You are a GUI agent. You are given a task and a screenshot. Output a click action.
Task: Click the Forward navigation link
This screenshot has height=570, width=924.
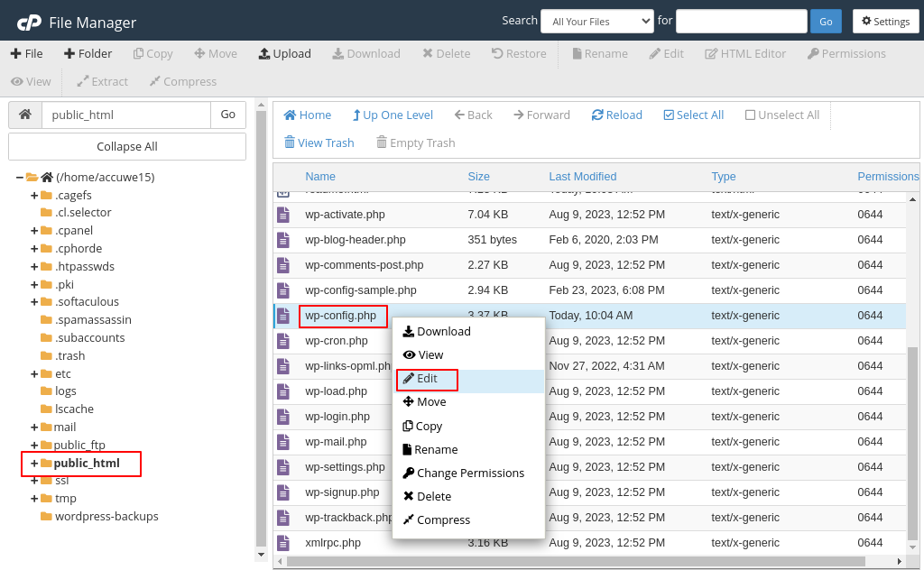[541, 115]
